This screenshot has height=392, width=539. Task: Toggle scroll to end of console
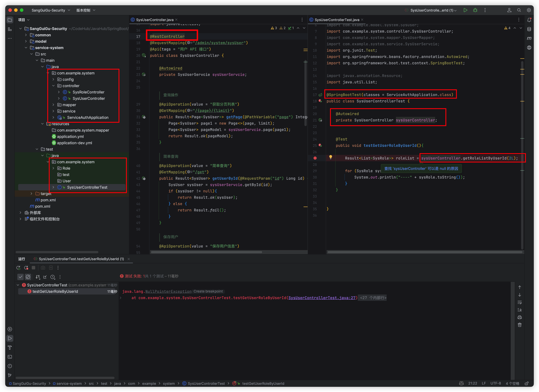[520, 310]
